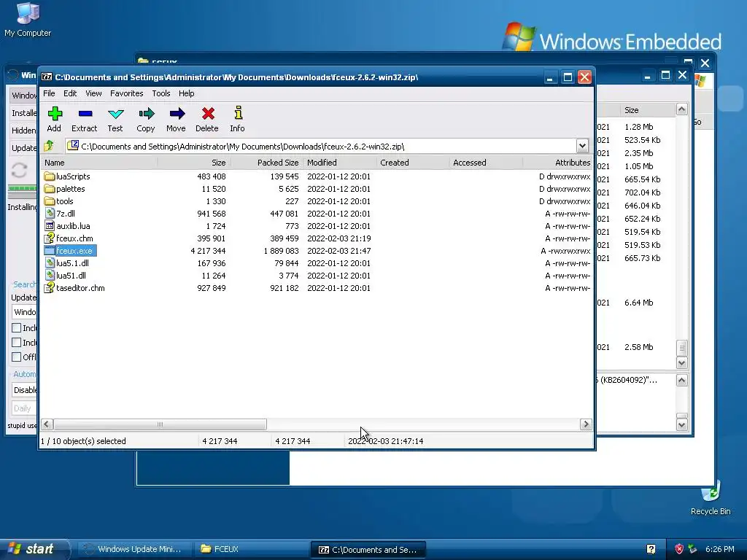This screenshot has width=747, height=560.
Task: Open the Edit menu
Action: [x=70, y=93]
